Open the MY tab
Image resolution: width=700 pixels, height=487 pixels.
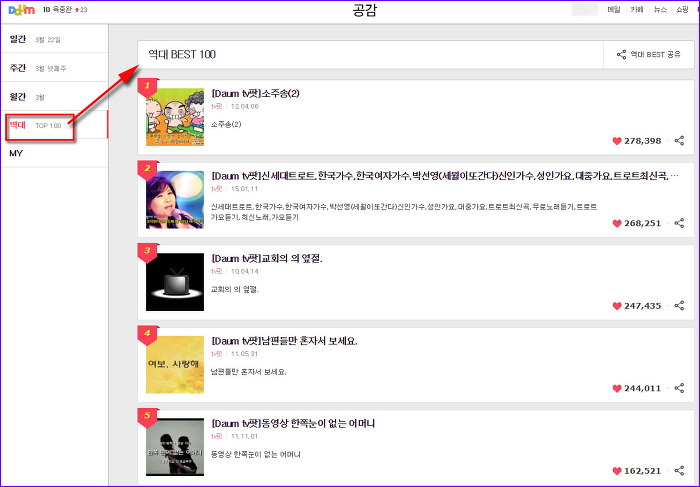[54, 154]
